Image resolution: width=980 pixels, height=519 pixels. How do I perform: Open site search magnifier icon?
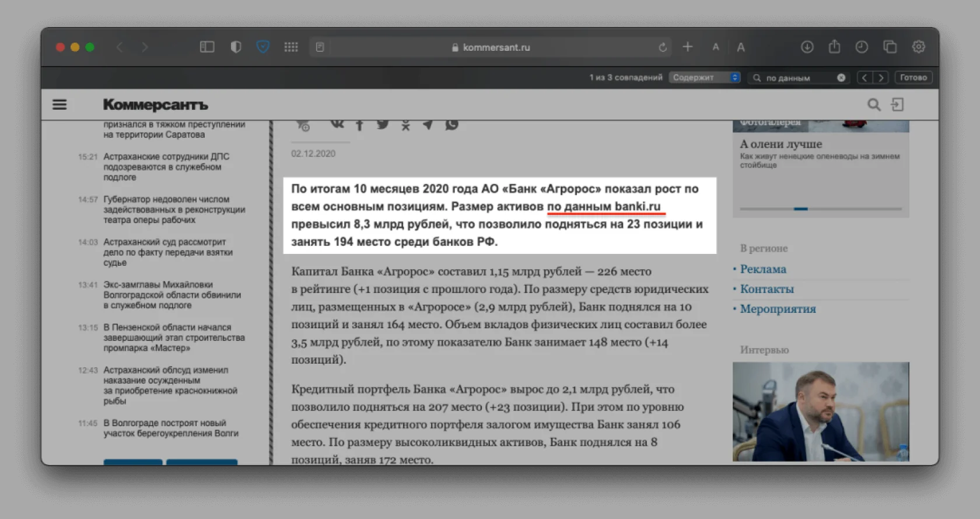click(874, 105)
